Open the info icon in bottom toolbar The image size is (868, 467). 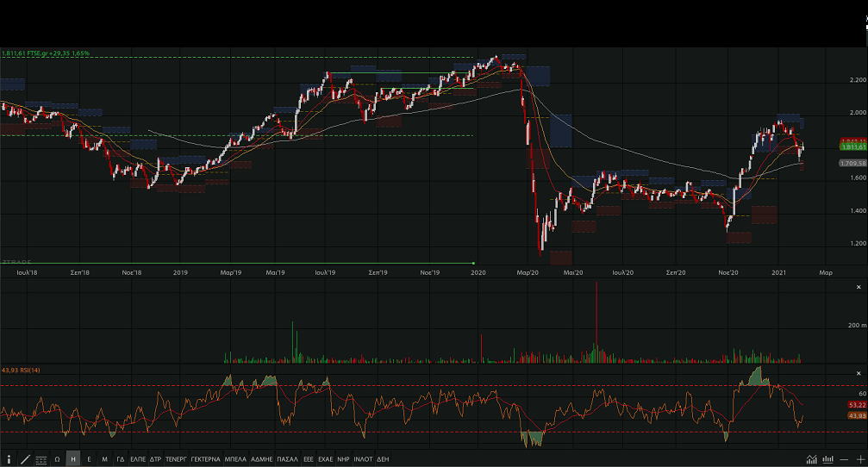pos(9,459)
